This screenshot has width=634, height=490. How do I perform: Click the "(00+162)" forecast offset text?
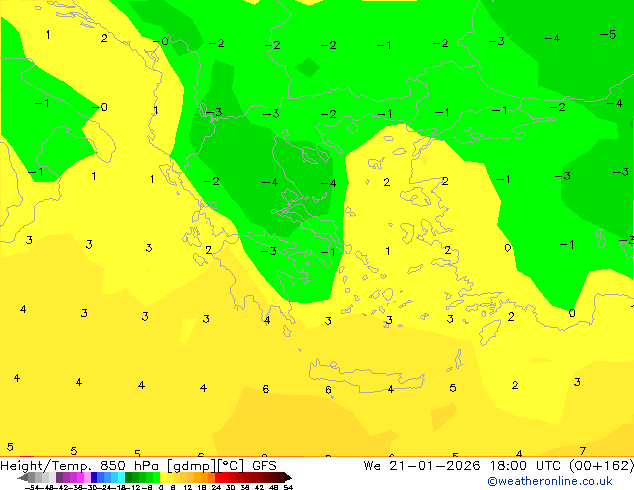pyautogui.click(x=601, y=466)
